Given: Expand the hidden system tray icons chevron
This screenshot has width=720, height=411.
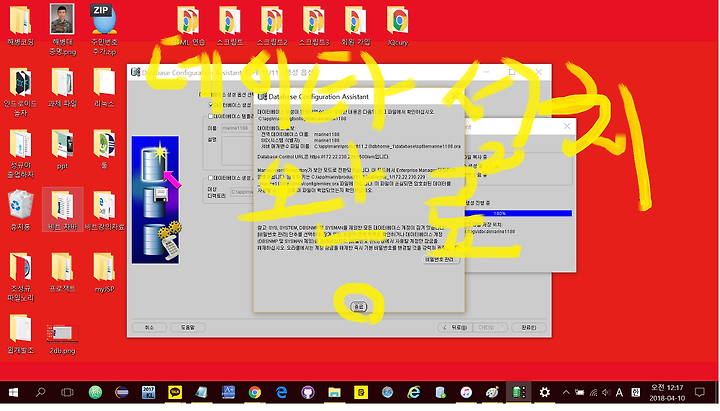Looking at the screenshot, I should click(566, 393).
